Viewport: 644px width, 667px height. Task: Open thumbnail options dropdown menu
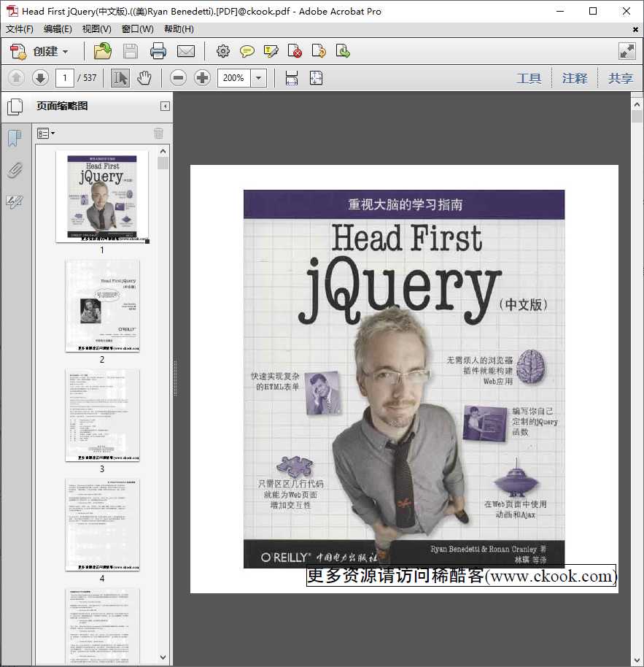pyautogui.click(x=45, y=134)
